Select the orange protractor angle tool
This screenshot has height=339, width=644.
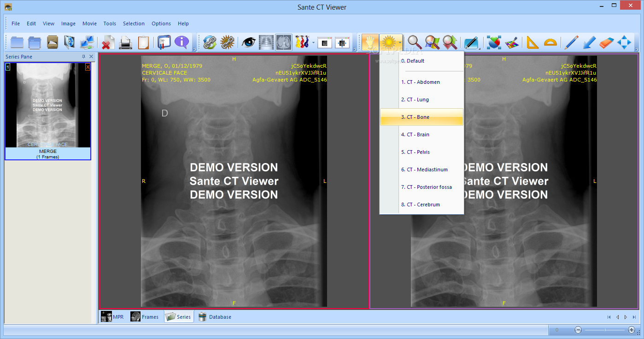pyautogui.click(x=550, y=42)
